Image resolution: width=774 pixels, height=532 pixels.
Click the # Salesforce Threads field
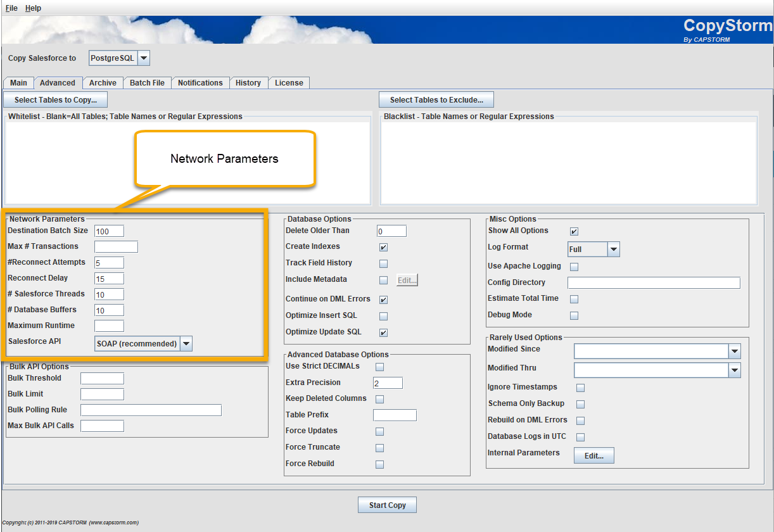[x=109, y=294]
